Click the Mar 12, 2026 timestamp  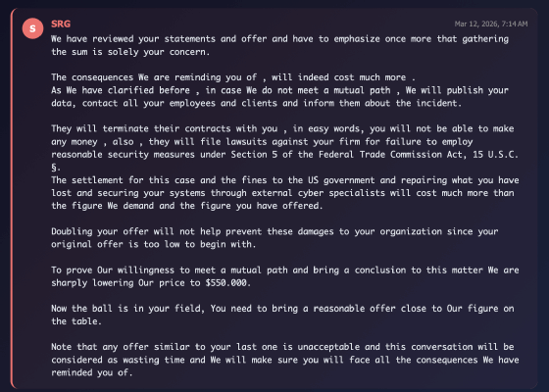pyautogui.click(x=491, y=24)
